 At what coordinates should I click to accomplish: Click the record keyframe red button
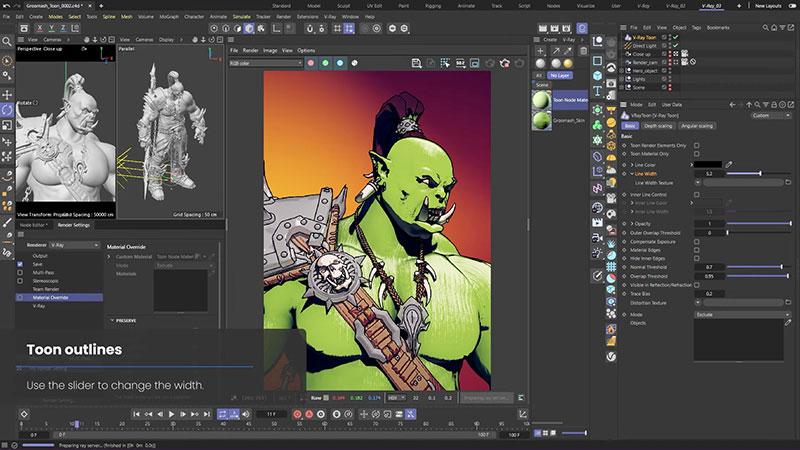click(297, 414)
